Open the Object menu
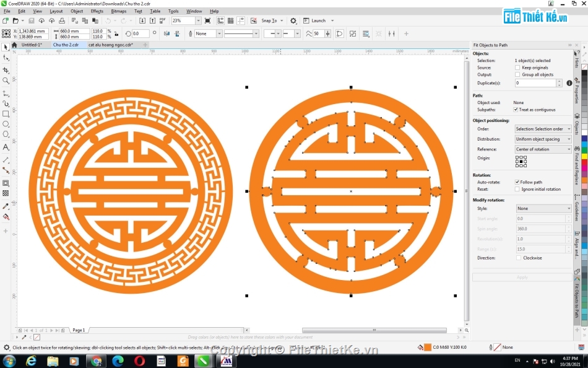 pyautogui.click(x=77, y=11)
